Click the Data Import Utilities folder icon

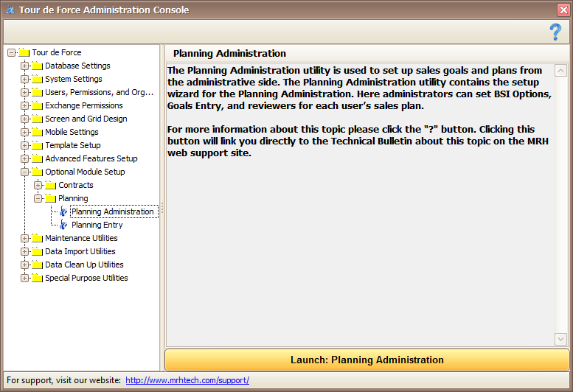click(38, 251)
